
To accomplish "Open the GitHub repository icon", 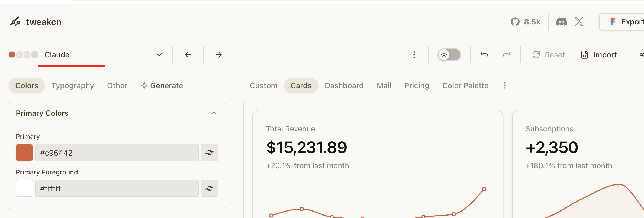I will [515, 22].
